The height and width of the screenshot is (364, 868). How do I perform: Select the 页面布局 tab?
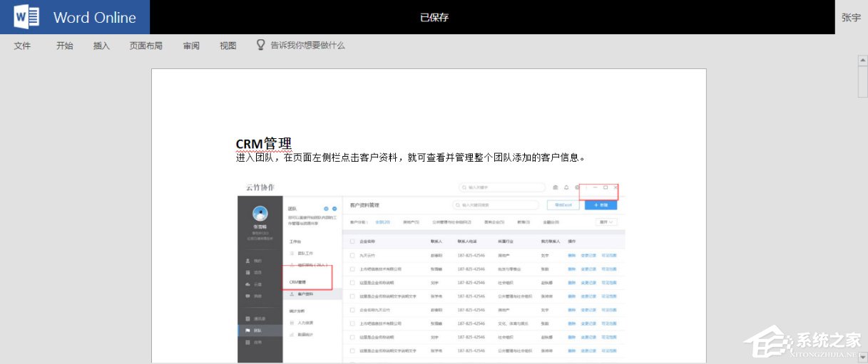pyautogui.click(x=145, y=46)
